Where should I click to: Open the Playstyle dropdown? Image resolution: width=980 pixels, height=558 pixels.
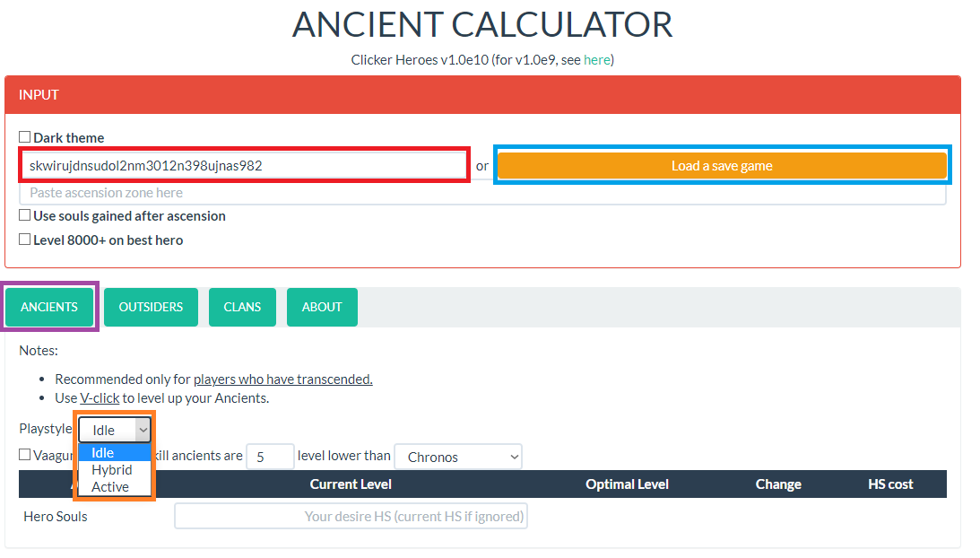coord(115,430)
